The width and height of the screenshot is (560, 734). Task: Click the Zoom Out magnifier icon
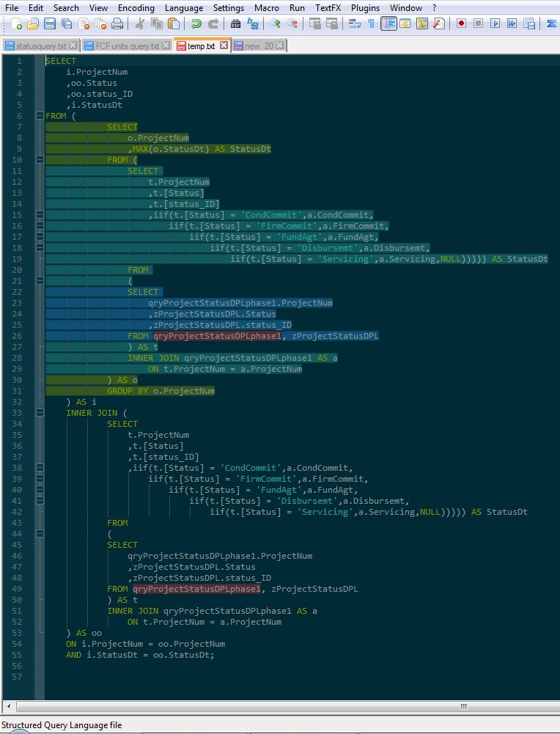click(x=292, y=23)
